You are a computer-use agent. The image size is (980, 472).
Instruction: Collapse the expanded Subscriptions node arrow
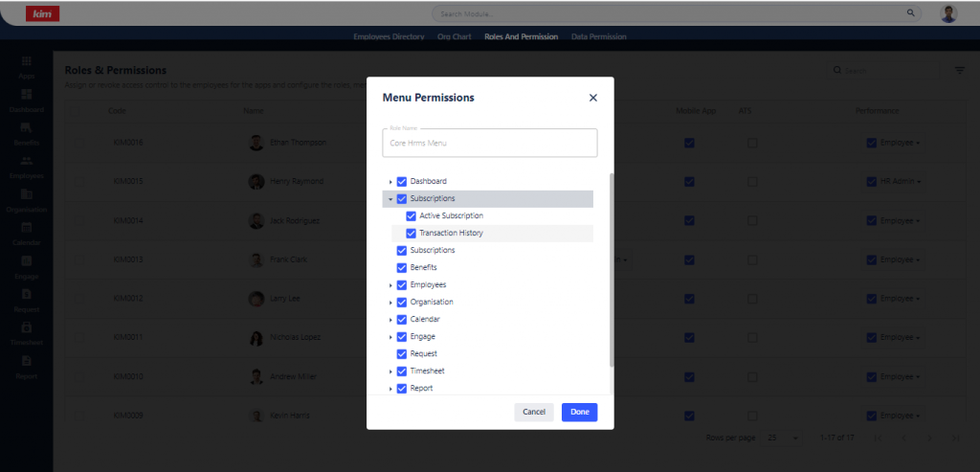point(390,199)
